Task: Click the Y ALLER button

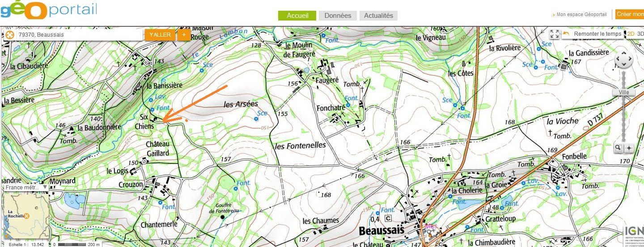Action: [160, 35]
